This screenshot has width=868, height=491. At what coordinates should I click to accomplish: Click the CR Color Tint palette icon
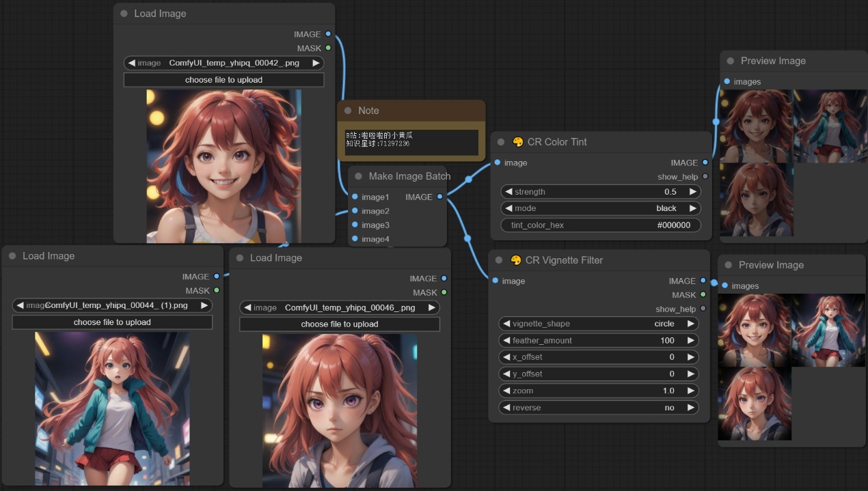(x=517, y=142)
